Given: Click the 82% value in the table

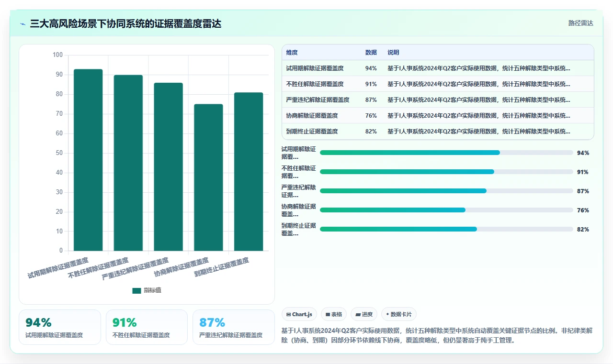Looking at the screenshot, I should [x=371, y=132].
